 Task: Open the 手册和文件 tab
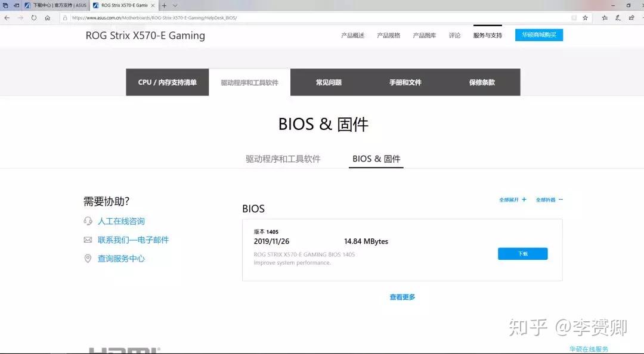(405, 82)
